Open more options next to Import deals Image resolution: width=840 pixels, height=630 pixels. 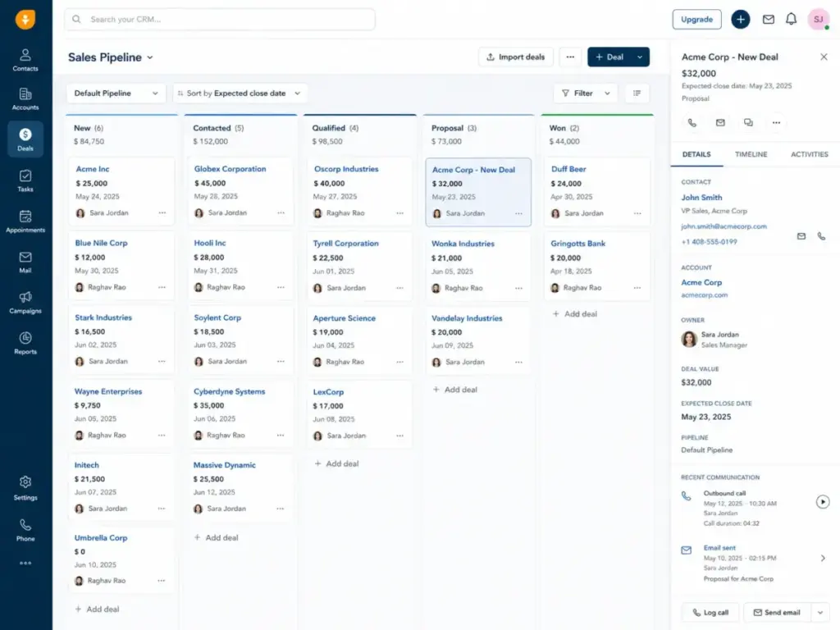[570, 57]
